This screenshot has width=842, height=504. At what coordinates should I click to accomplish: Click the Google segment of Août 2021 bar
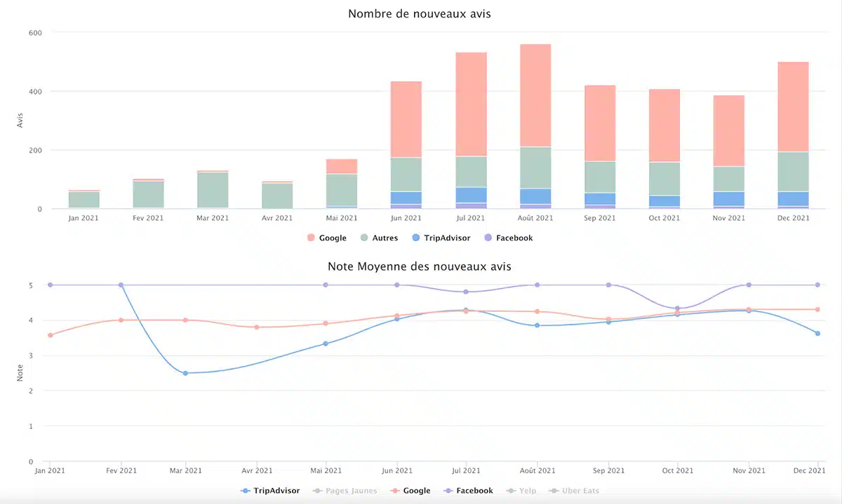(535, 95)
